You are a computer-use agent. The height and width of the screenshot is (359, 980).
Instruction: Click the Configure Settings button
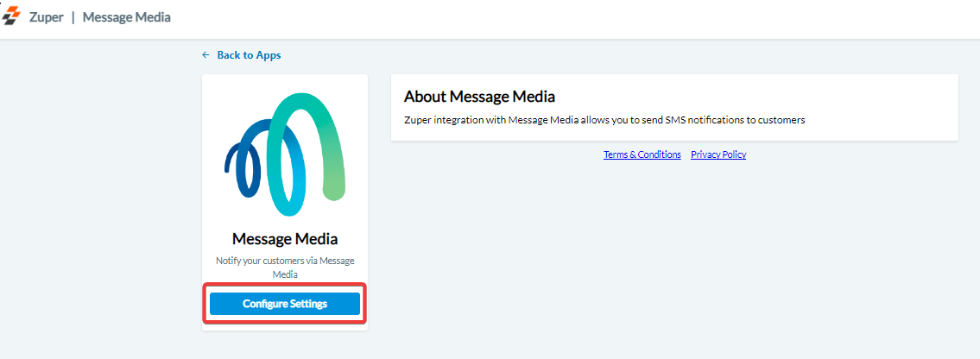coord(284,304)
